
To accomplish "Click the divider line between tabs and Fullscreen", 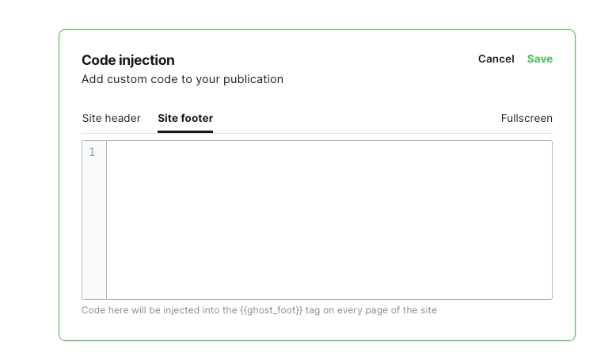I will tap(356, 133).
